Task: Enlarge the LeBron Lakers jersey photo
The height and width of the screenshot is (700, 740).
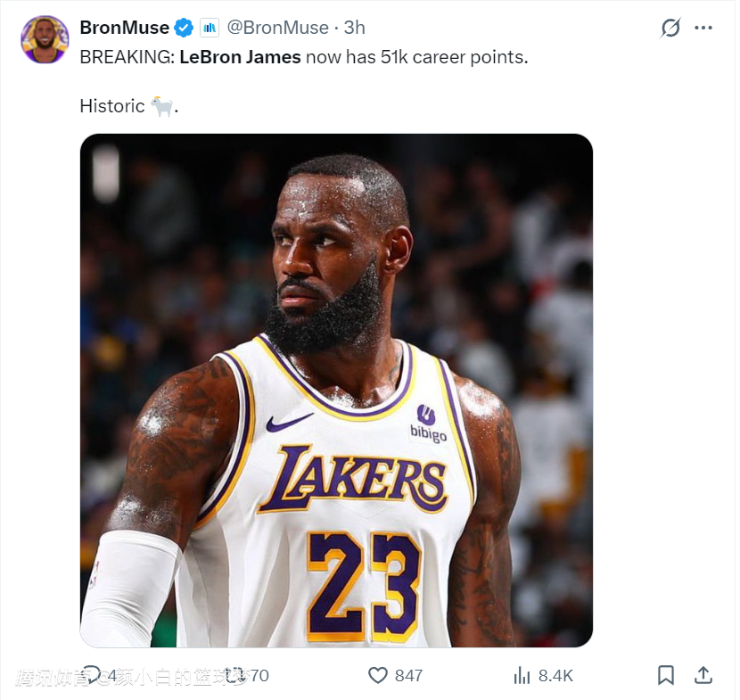Action: pyautogui.click(x=336, y=390)
